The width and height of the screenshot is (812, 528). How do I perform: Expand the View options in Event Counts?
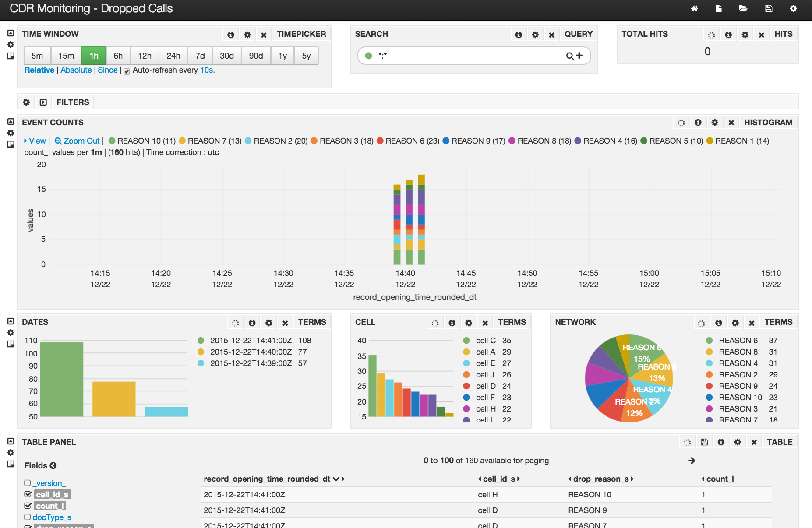pos(35,141)
